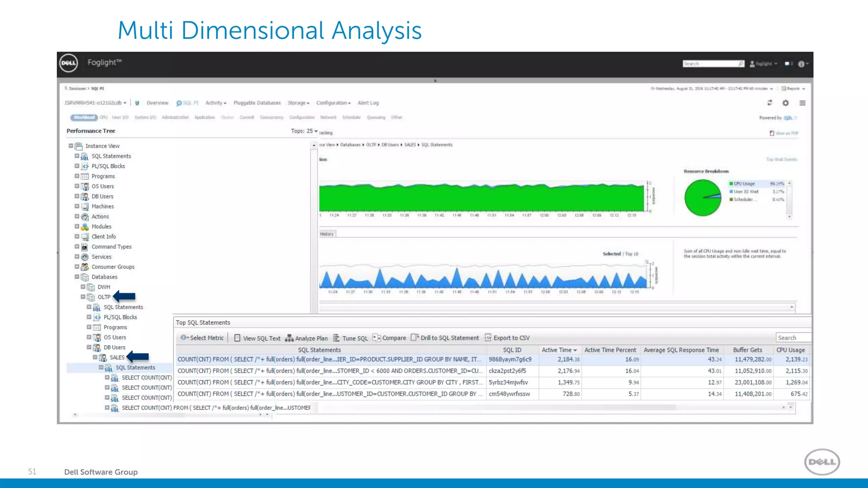Collapse the Databases node
868x488 pixels.
pyautogui.click(x=77, y=277)
